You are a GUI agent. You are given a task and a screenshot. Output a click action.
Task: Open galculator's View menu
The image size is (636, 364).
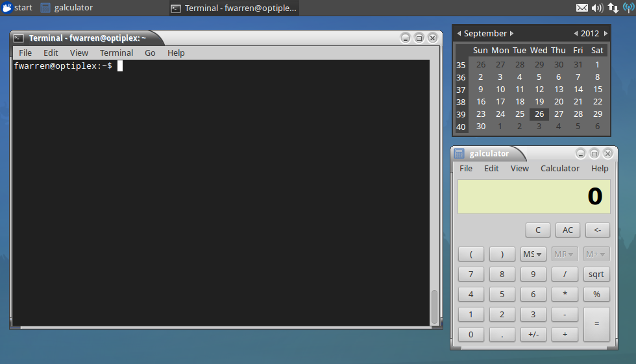[x=520, y=168]
